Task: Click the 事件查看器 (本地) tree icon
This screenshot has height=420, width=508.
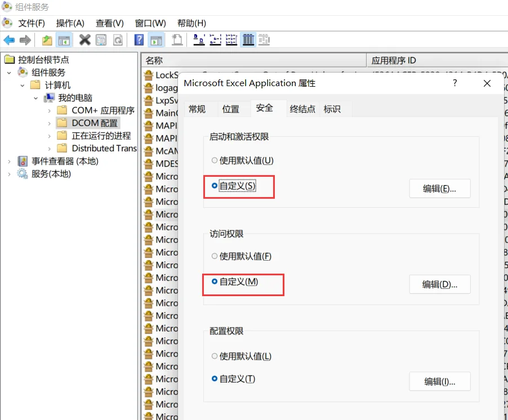Action: click(x=23, y=161)
